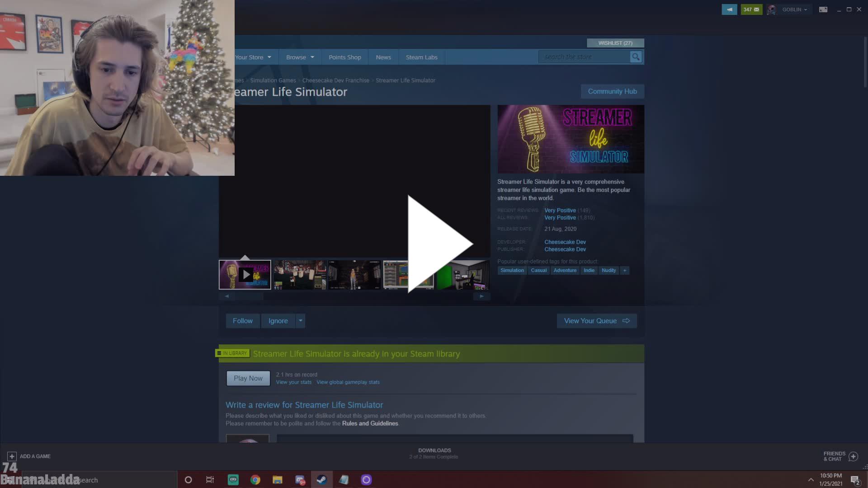Click the In Library badge
Screen dimensions: 868x488
click(232, 353)
